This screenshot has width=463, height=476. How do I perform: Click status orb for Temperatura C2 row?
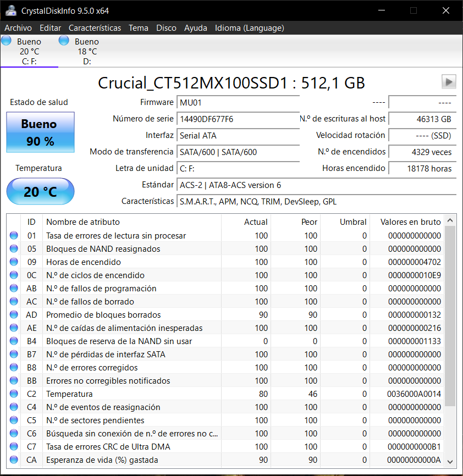click(x=14, y=394)
